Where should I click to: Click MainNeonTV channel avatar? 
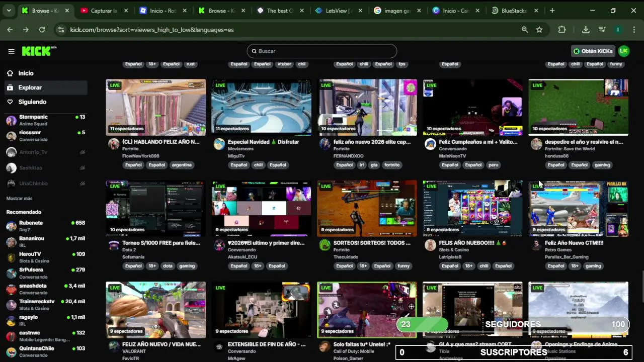coord(430,144)
